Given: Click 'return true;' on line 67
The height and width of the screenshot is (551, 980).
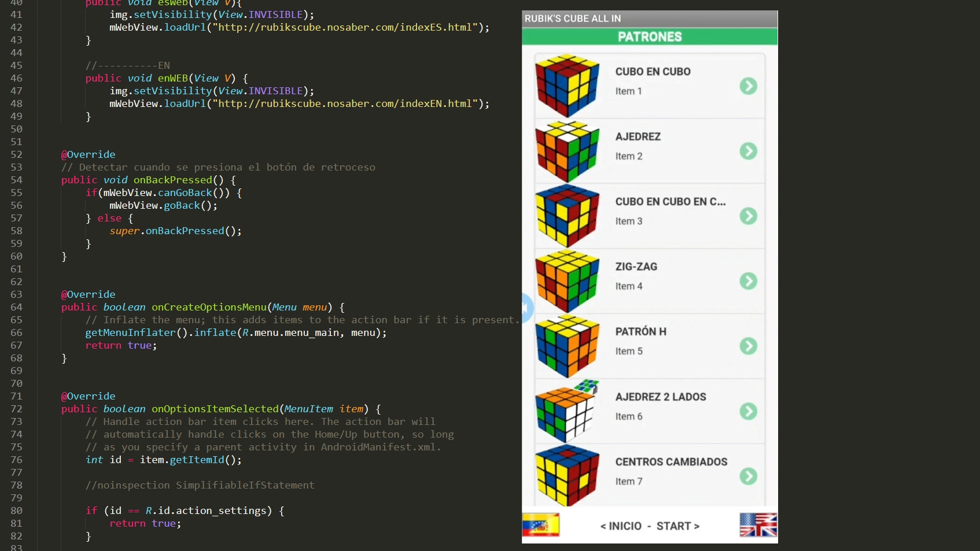Looking at the screenshot, I should coord(121,345).
